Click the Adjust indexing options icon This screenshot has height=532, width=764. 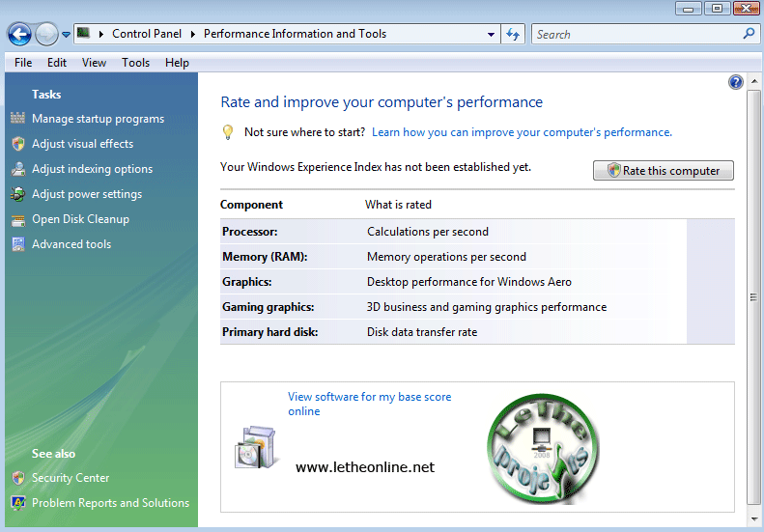click(17, 169)
